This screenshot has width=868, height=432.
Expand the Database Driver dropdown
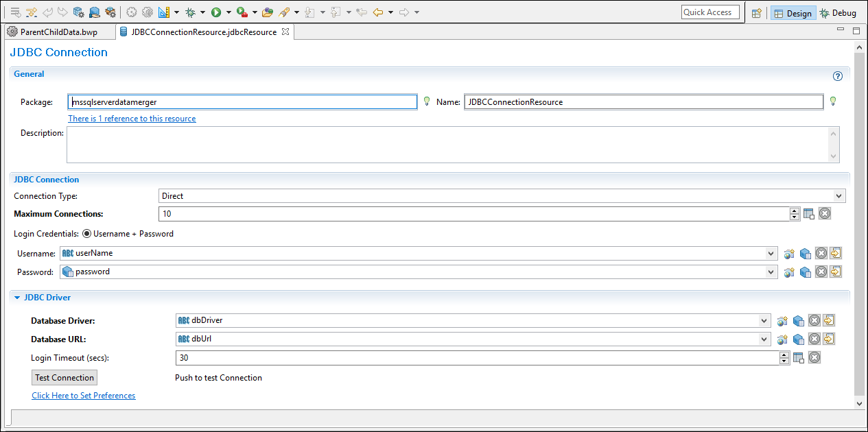764,320
